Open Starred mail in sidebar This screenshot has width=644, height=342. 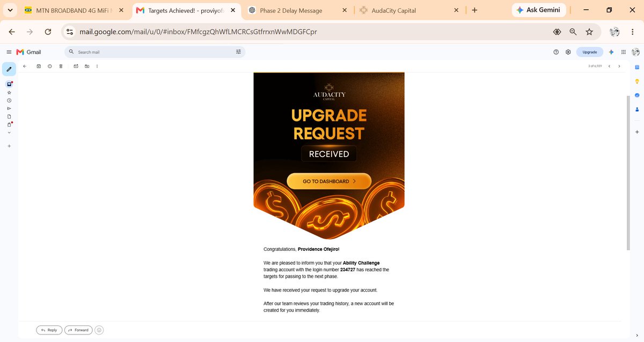click(x=9, y=93)
